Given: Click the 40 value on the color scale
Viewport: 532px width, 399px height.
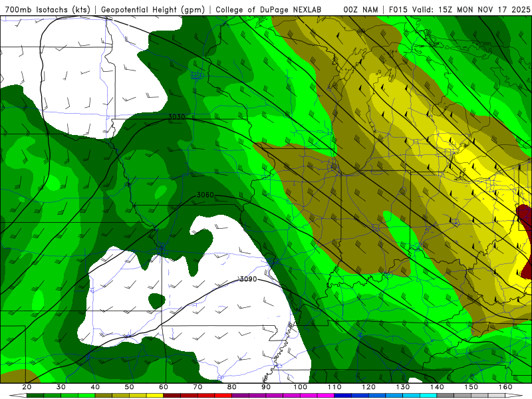Looking at the screenshot, I should pos(95,387).
